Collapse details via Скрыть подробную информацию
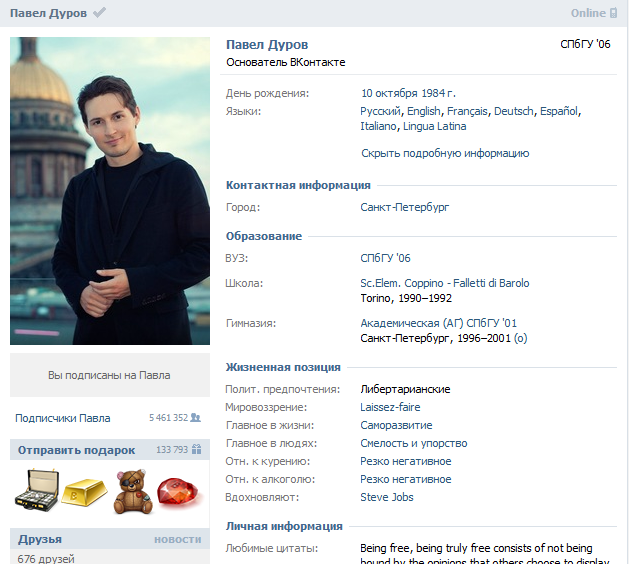The width and height of the screenshot is (630, 564). point(445,153)
